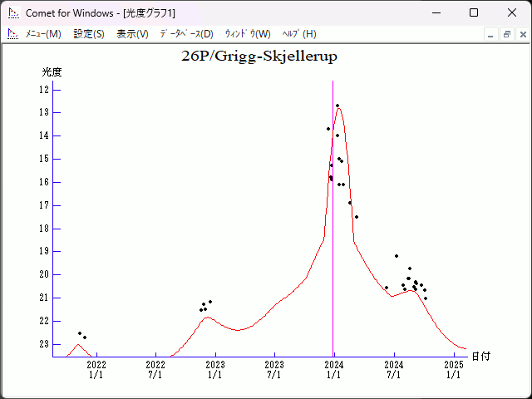Click the 2023 7/1 date axis label

pyautogui.click(x=274, y=369)
